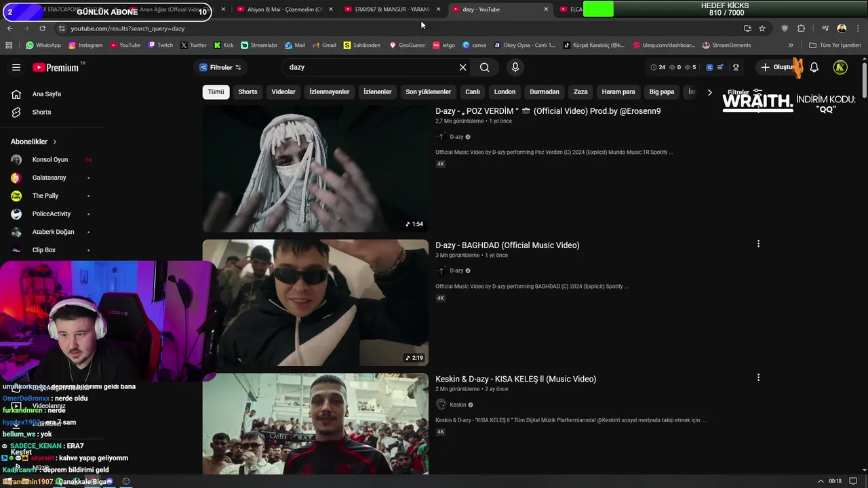Open browser extensions puzzle icon
The image size is (868, 488).
[x=801, y=28]
